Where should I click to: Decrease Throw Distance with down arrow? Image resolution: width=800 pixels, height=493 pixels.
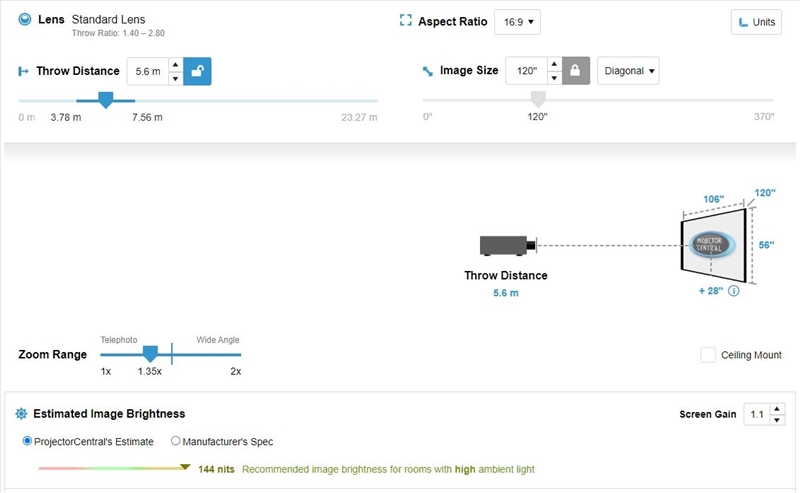pyautogui.click(x=176, y=78)
